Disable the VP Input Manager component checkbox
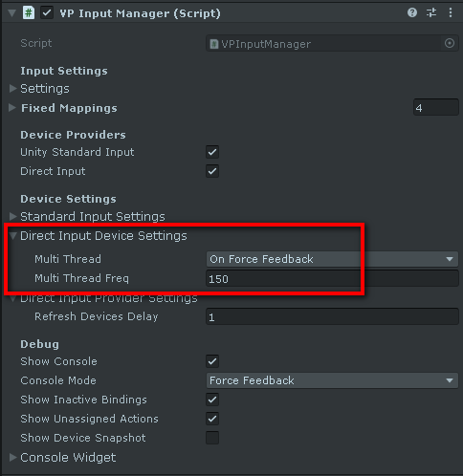463x476 pixels. 47,13
